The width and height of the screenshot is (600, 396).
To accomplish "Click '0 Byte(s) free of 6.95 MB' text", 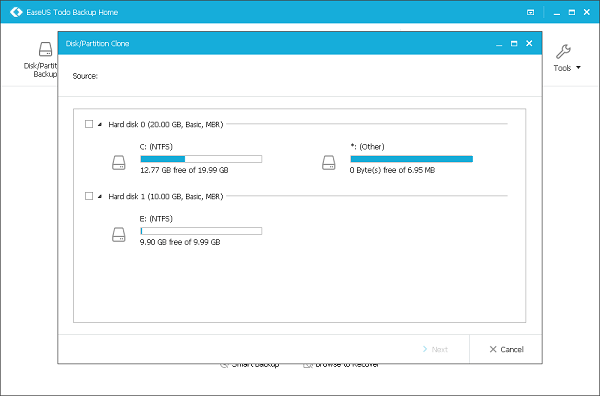I will 392,170.
